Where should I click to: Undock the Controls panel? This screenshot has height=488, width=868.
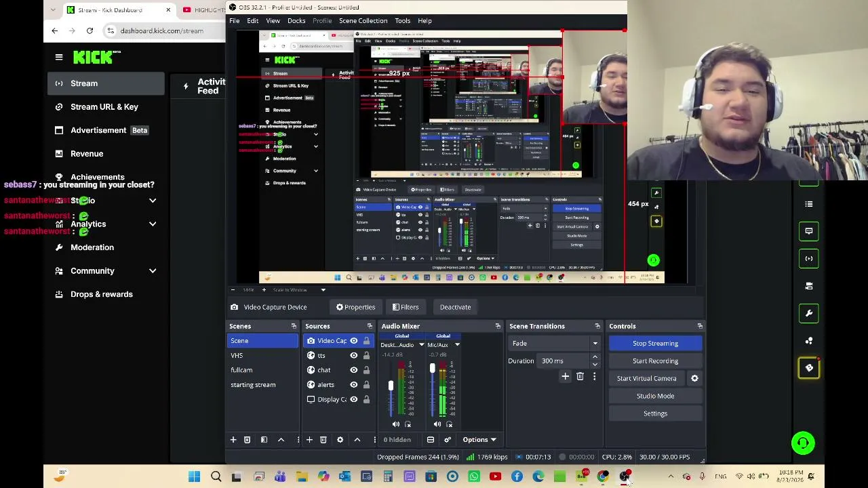point(700,327)
